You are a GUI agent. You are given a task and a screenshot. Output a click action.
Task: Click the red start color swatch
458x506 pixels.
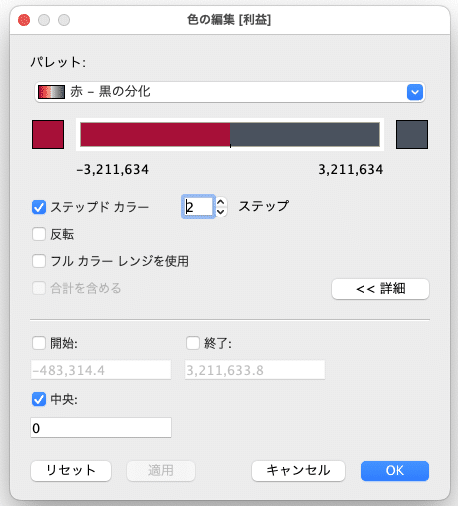tap(48, 135)
